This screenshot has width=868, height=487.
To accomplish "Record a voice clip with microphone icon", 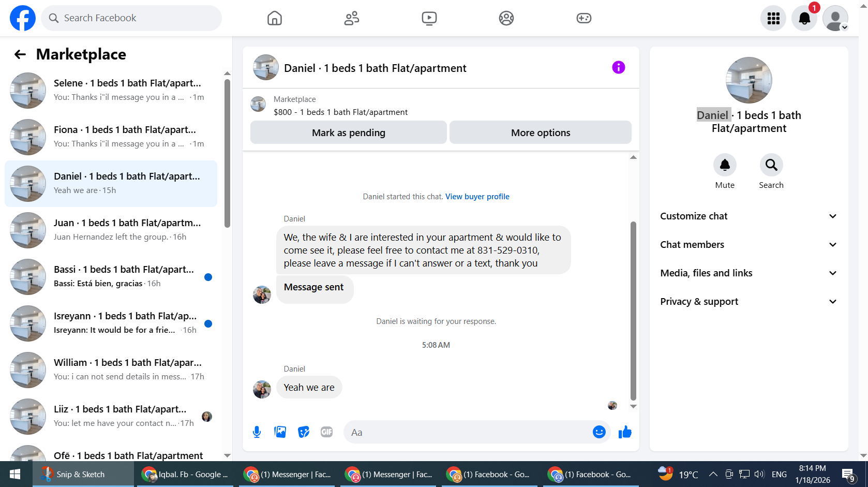I will (x=257, y=432).
